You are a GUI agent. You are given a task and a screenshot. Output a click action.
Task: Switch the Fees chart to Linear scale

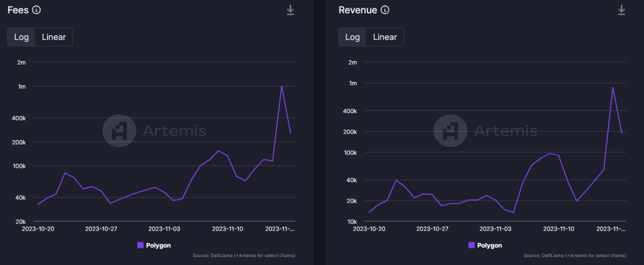pyautogui.click(x=54, y=37)
